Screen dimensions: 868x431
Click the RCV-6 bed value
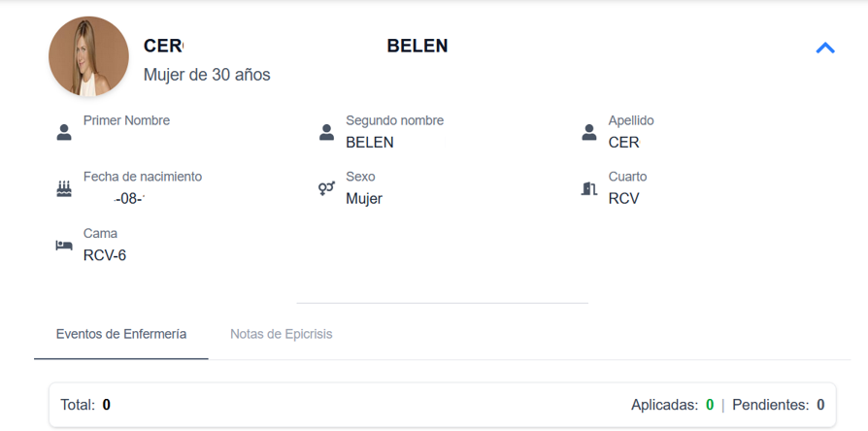[x=105, y=255]
